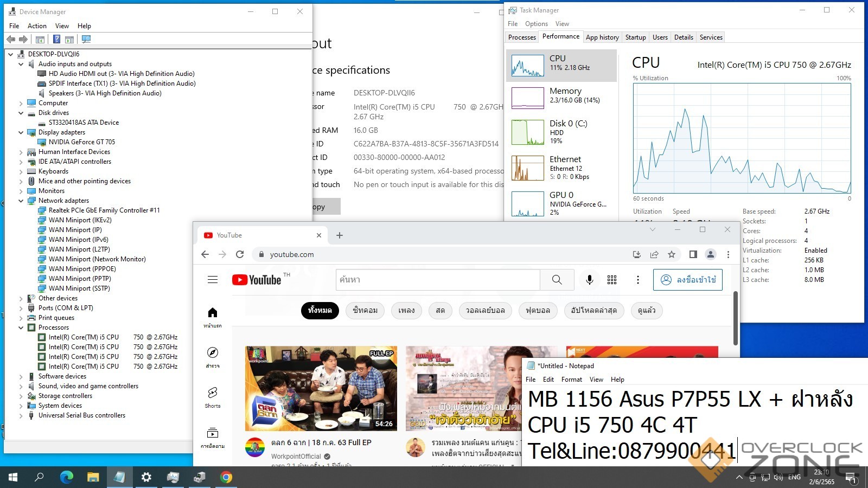
Task: Open Shorts in YouTube sidebar
Action: (x=213, y=397)
